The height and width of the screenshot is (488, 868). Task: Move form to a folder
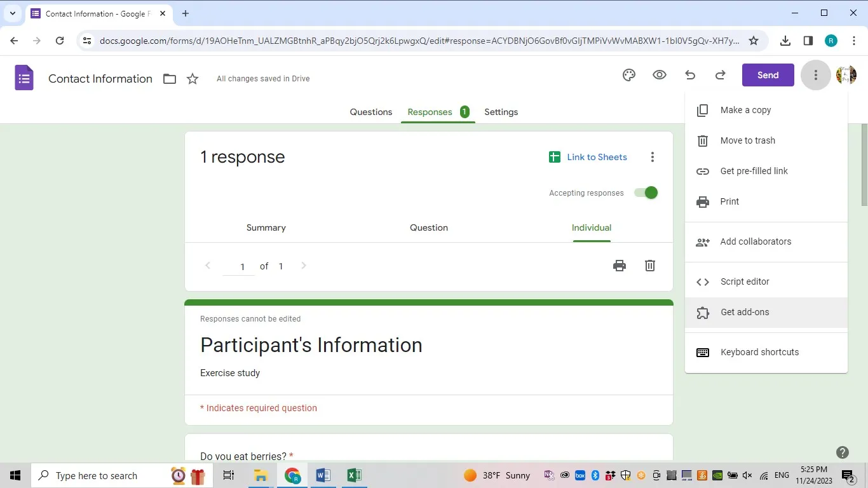pyautogui.click(x=169, y=78)
